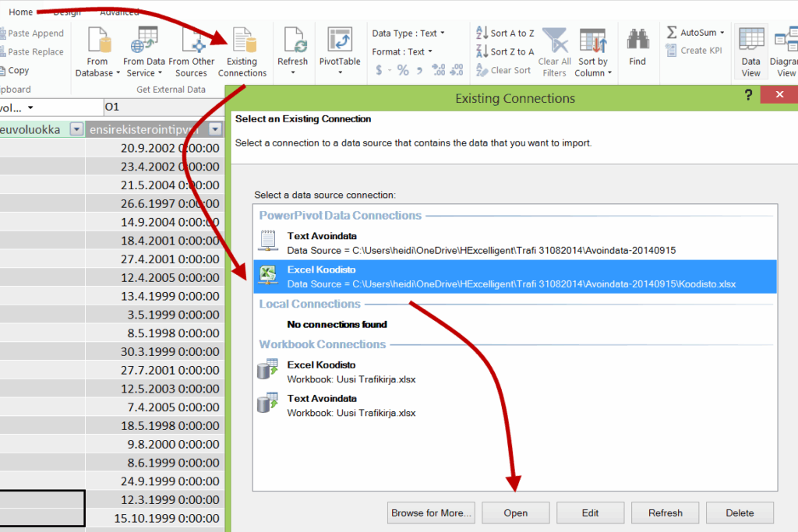The height and width of the screenshot is (532, 798).
Task: Switch to the Home ribbon tab
Action: pyautogui.click(x=21, y=12)
